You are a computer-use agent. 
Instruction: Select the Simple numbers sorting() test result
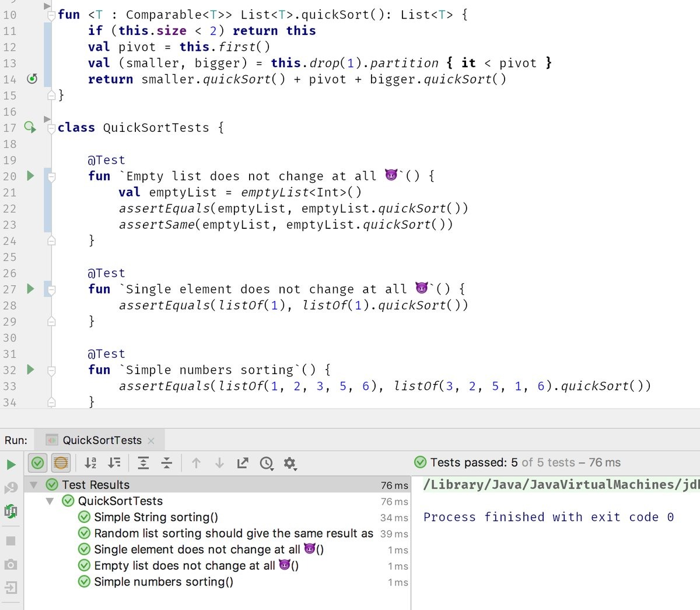tap(163, 582)
